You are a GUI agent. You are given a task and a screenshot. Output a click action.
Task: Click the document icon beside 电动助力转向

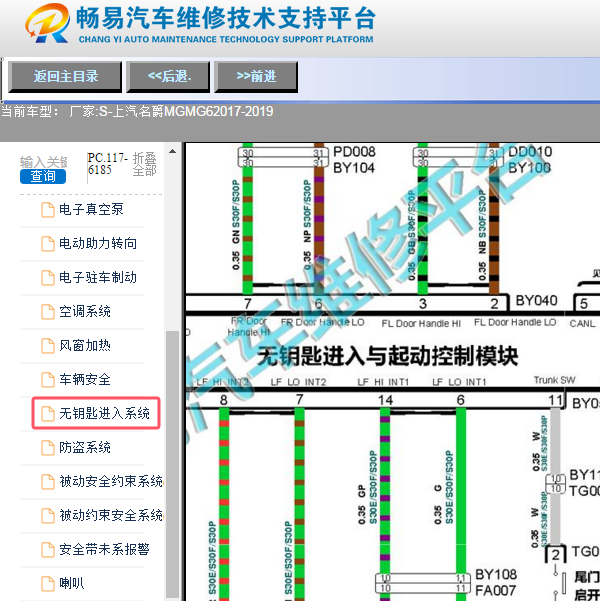(48, 244)
